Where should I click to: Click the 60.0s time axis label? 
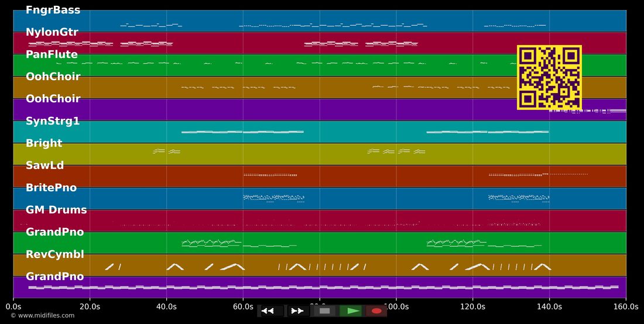(x=243, y=307)
